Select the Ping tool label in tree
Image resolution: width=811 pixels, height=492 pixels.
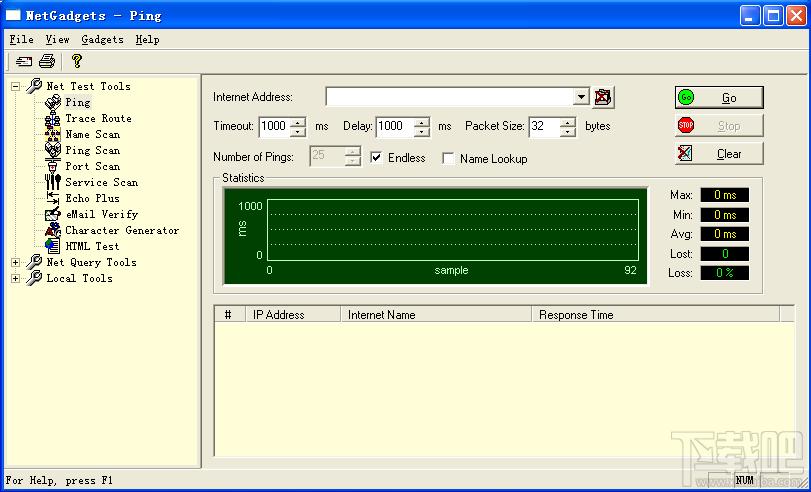click(x=78, y=102)
